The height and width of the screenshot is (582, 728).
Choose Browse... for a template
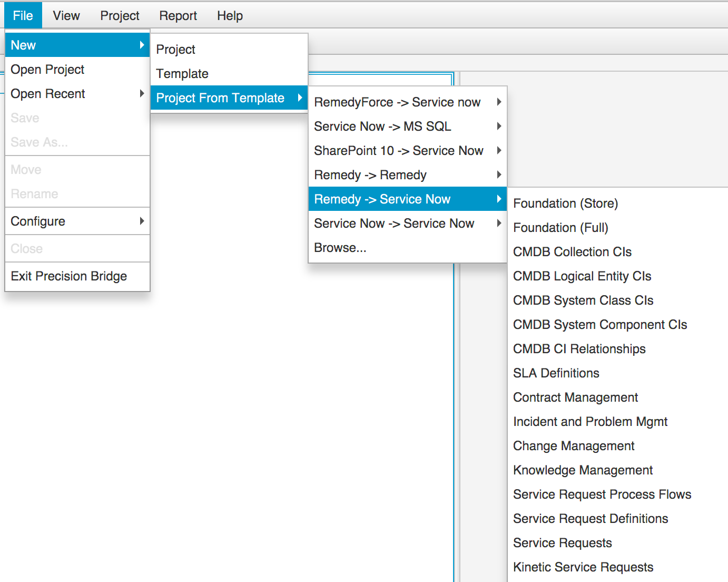pyautogui.click(x=408, y=247)
